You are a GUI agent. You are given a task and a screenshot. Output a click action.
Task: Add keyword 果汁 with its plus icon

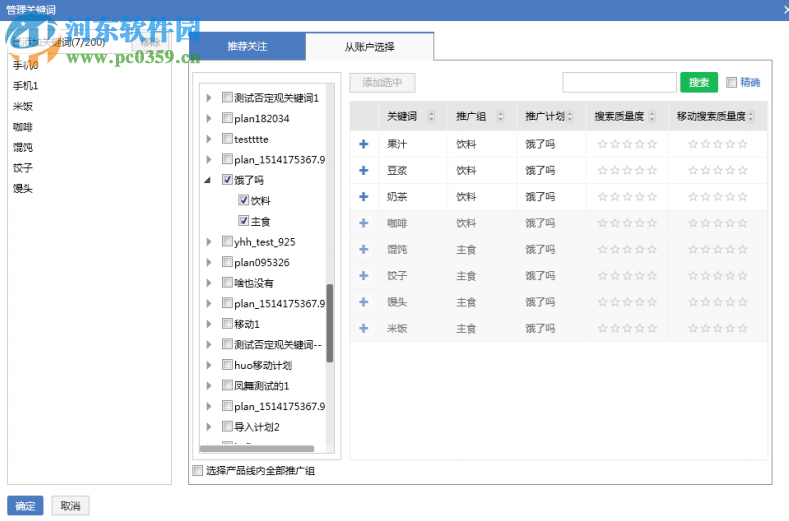[x=363, y=144]
